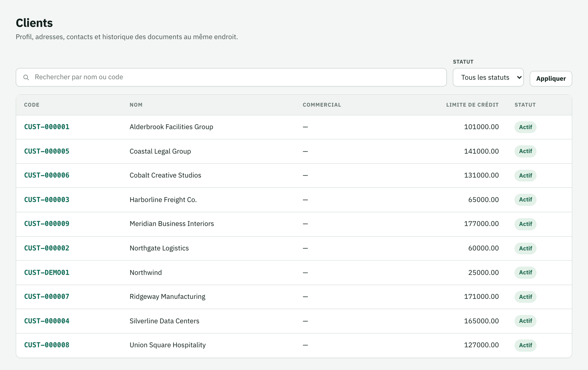588x370 pixels.
Task: Open customer CUST-000009 link
Action: point(47,224)
